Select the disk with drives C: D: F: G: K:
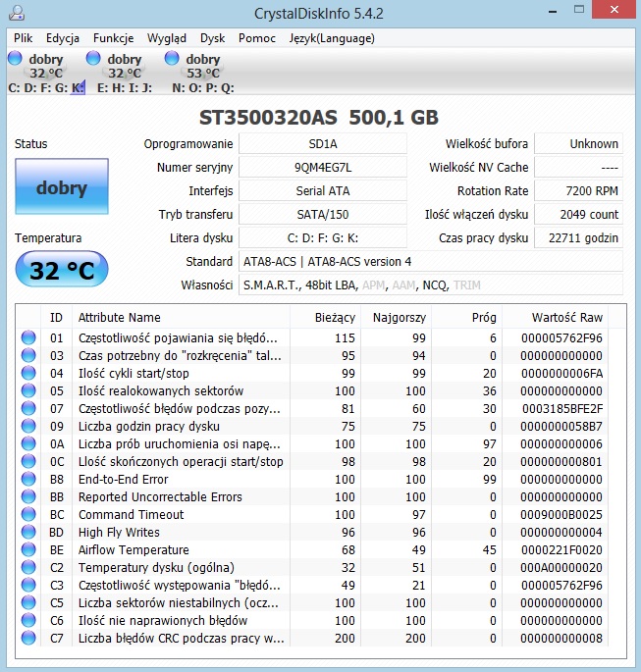Viewport: 641px width, 672px height. (46, 73)
